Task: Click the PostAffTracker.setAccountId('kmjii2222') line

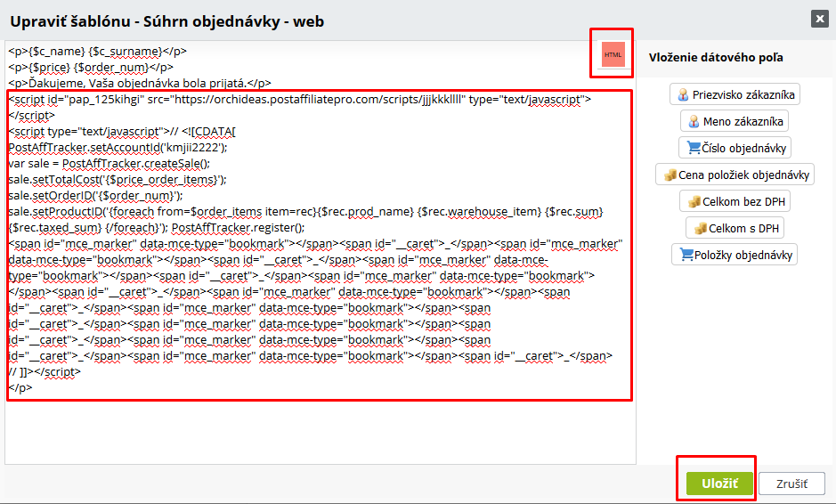Action: click(x=118, y=147)
